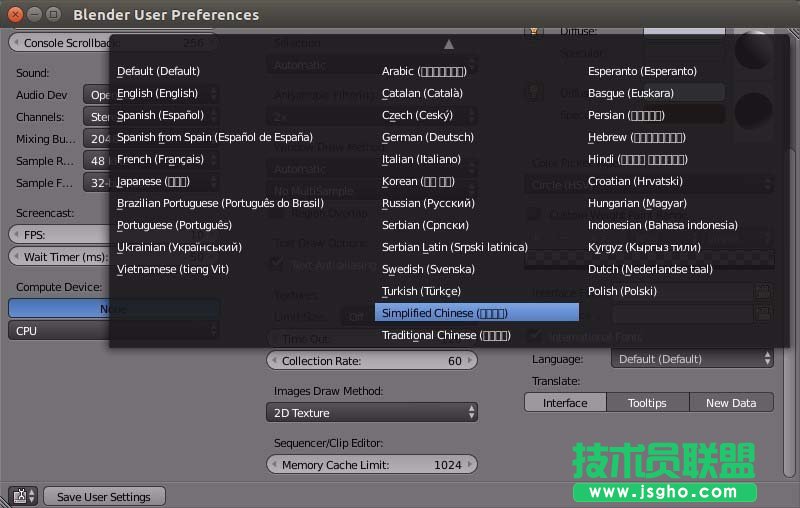
Task: Select the highlighted Simplified Chinese entry
Action: coord(477,313)
